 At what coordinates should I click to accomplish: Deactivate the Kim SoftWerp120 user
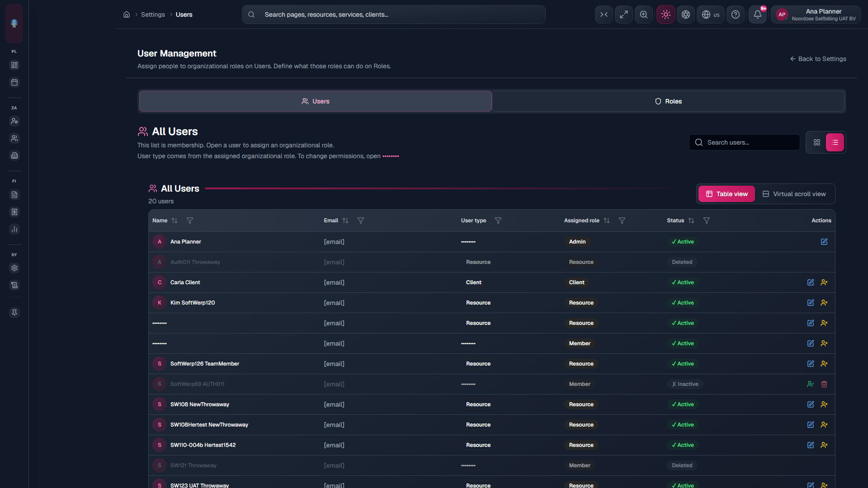coord(824,303)
